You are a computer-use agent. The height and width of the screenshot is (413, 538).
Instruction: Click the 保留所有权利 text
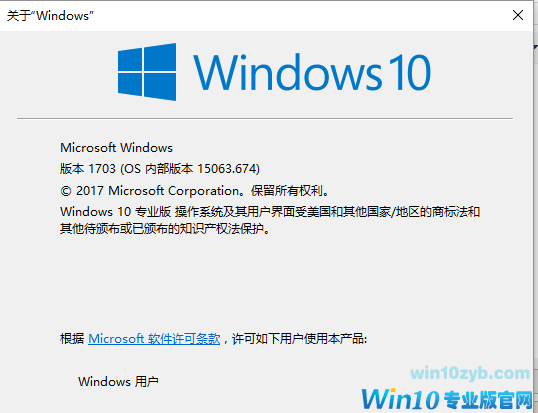pos(286,191)
